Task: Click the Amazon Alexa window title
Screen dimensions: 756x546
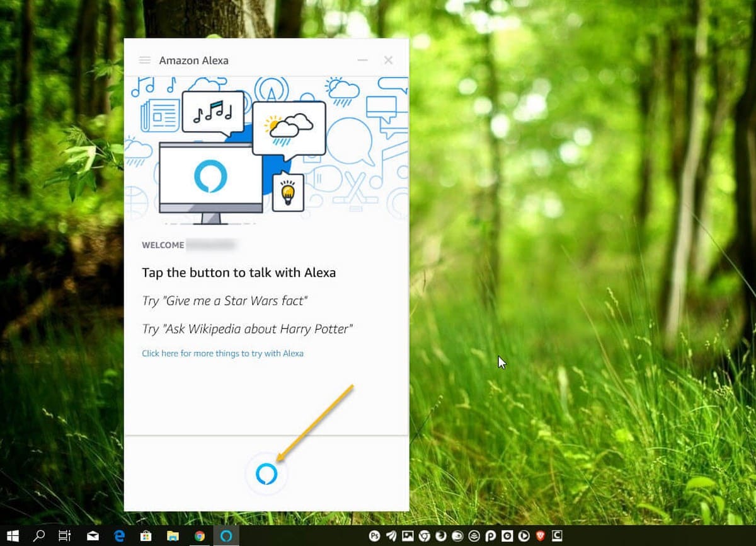Action: [x=193, y=61]
